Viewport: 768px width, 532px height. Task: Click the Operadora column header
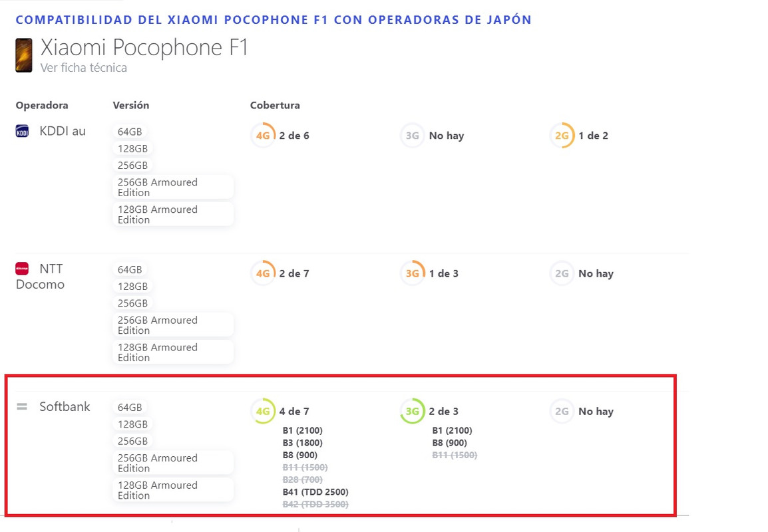pyautogui.click(x=42, y=105)
